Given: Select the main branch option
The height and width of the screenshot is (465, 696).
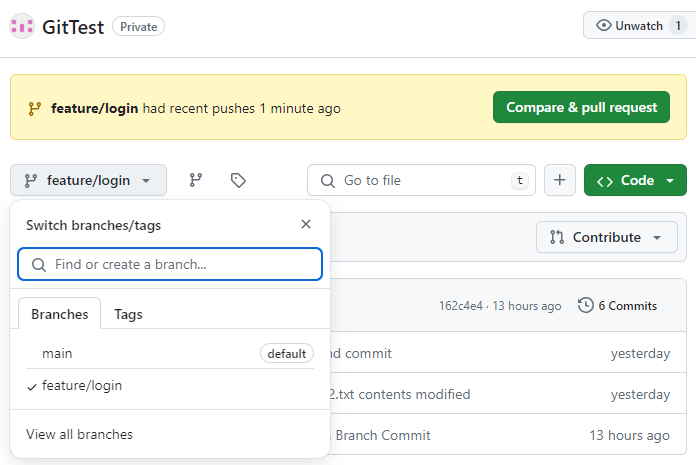Looking at the screenshot, I should coord(57,353).
